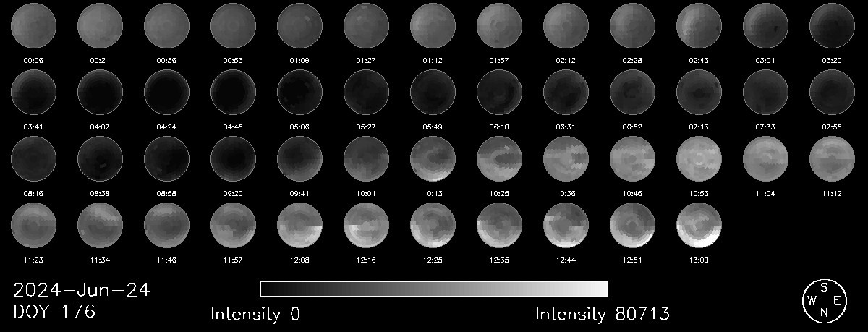Viewport: 868px width, 332px height.
Task: Select the disk image labeled 11:23
Action: tap(33, 226)
